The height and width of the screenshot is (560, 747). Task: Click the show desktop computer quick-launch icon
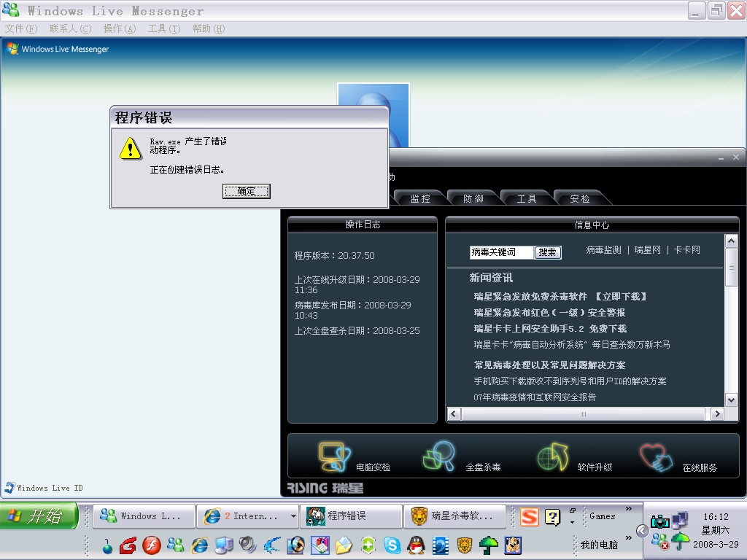pyautogui.click(x=223, y=545)
